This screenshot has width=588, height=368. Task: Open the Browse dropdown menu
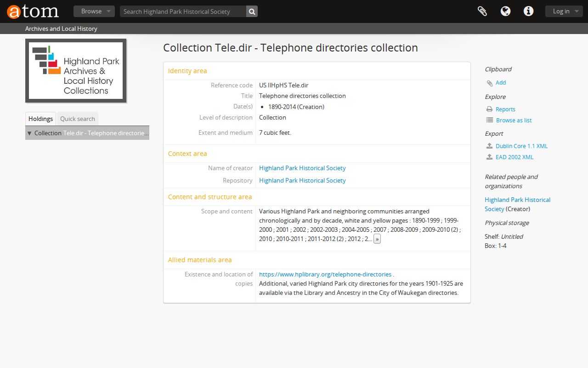[94, 11]
